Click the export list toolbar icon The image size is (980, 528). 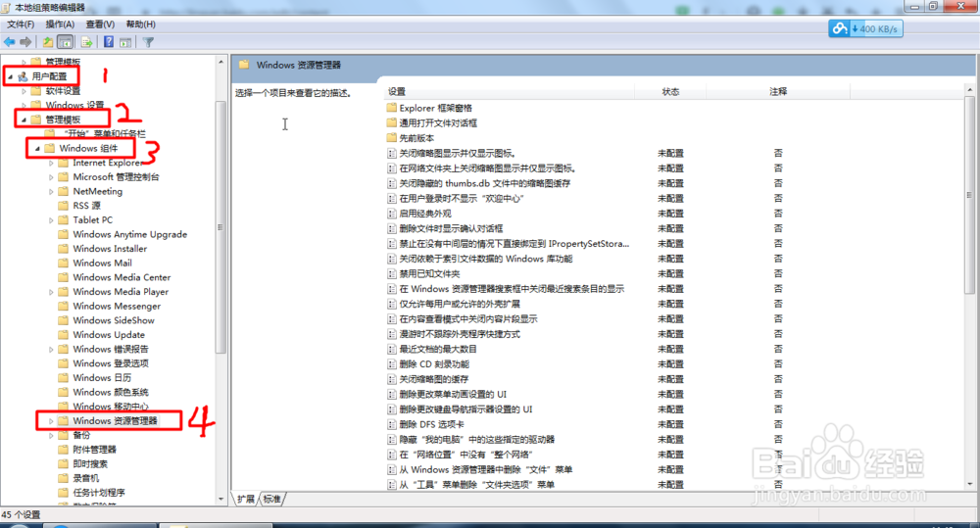87,42
